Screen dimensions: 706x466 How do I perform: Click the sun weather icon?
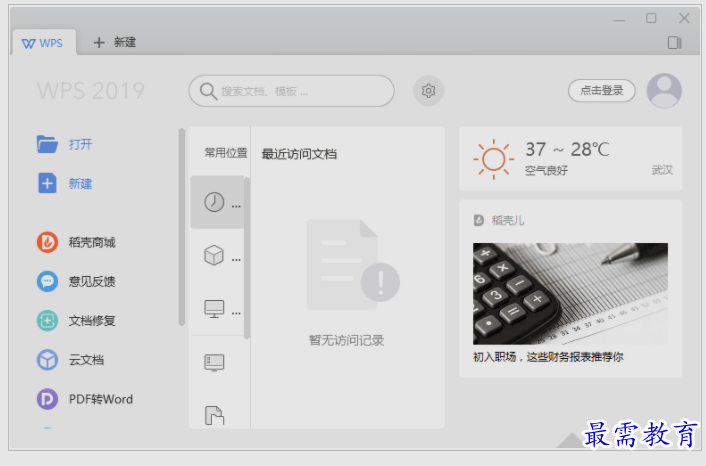(493, 159)
